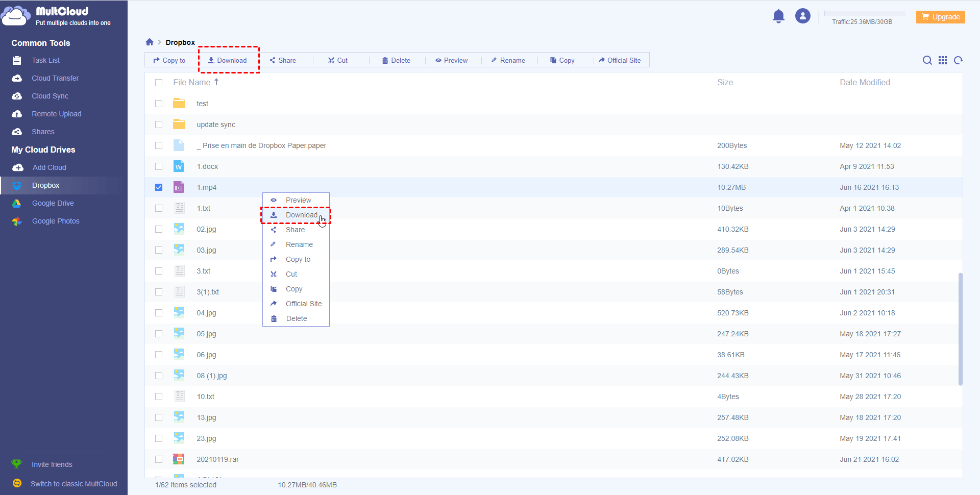Open Google Drive cloud drive
980x495 pixels.
pos(53,203)
